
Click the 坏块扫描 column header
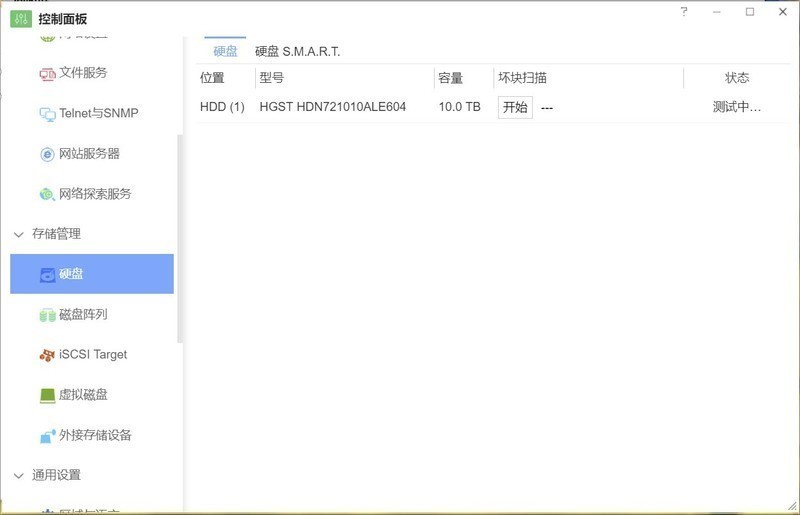point(522,78)
